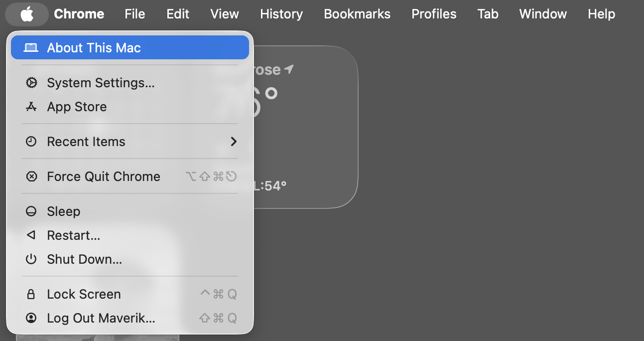Viewport: 644px width, 341px height.
Task: Click the padlock icon for Lock Screen
Action: pyautogui.click(x=31, y=294)
